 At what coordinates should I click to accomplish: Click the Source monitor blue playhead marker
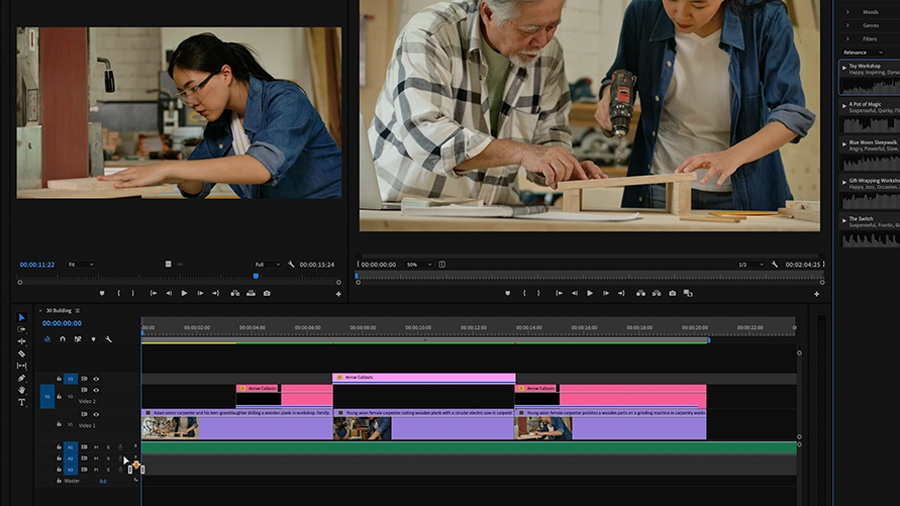(x=256, y=277)
